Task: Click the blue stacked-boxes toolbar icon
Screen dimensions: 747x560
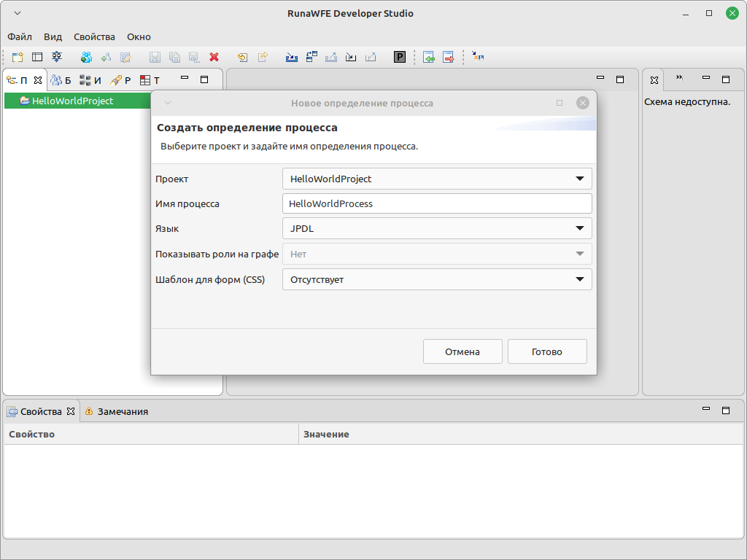Action: click(x=311, y=57)
